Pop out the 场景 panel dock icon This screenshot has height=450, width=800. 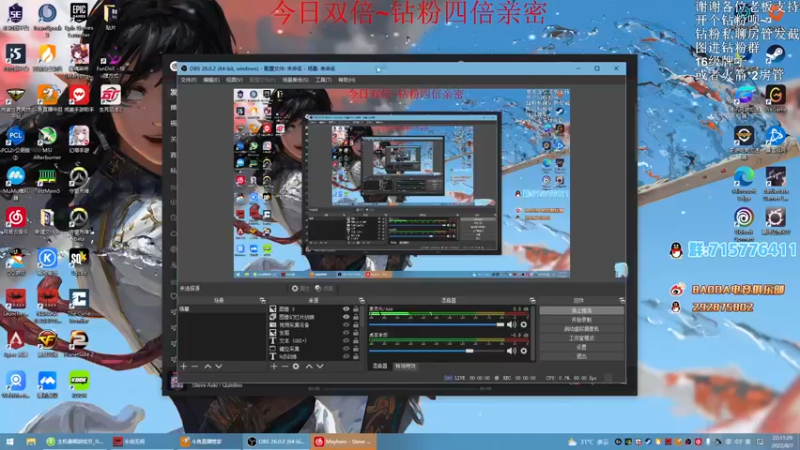click(262, 301)
